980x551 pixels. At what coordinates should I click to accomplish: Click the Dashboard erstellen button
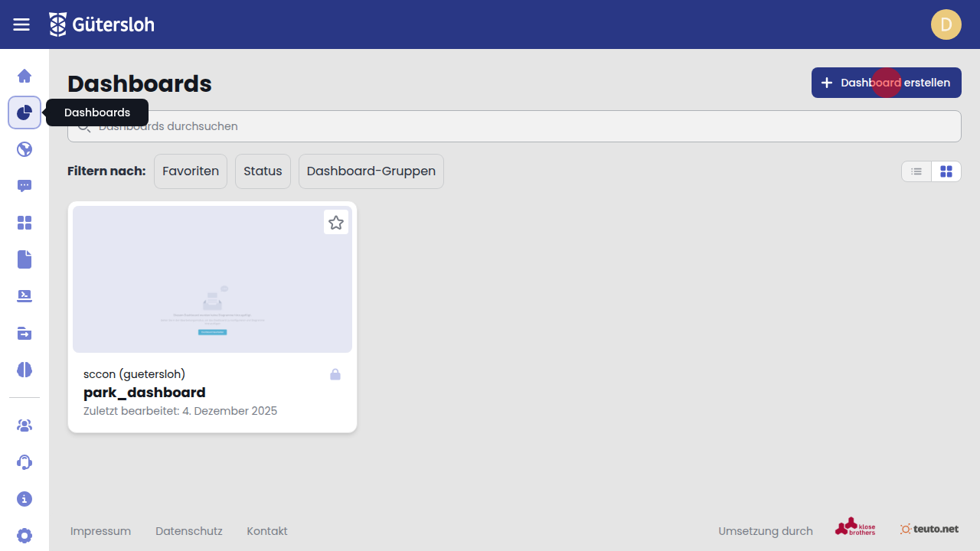click(x=886, y=83)
